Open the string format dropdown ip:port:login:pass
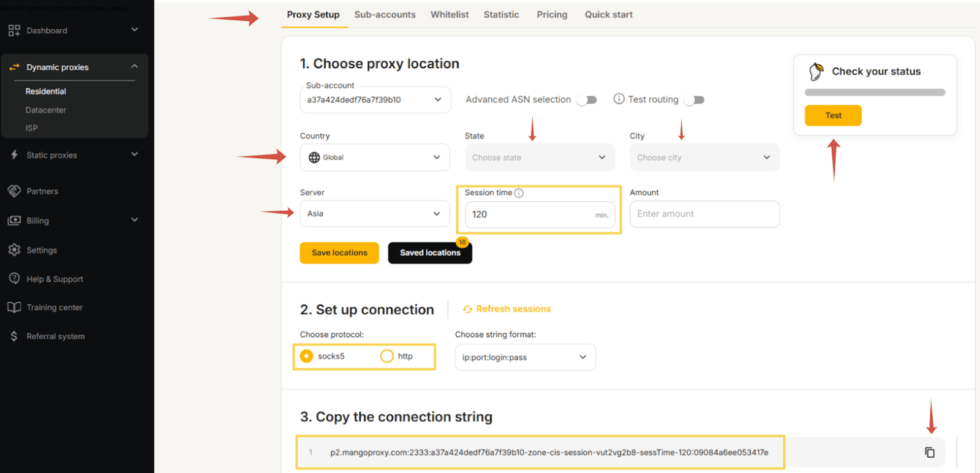The height and width of the screenshot is (473, 980). pyautogui.click(x=524, y=357)
